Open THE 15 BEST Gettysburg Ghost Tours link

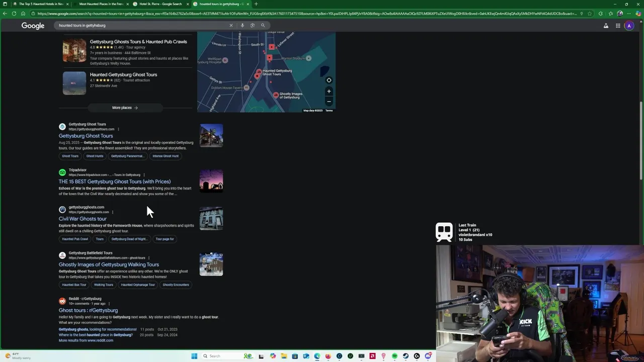[115, 182]
